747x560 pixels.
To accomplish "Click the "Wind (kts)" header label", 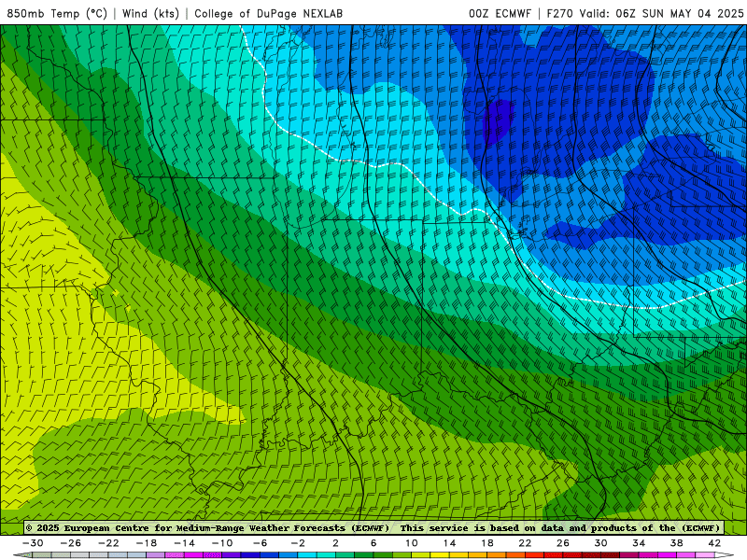I will point(150,13).
